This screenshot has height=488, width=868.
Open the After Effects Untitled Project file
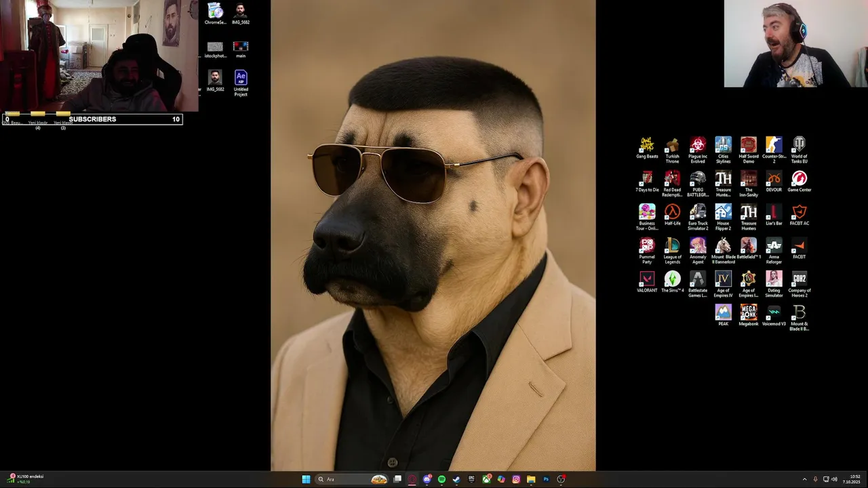241,83
